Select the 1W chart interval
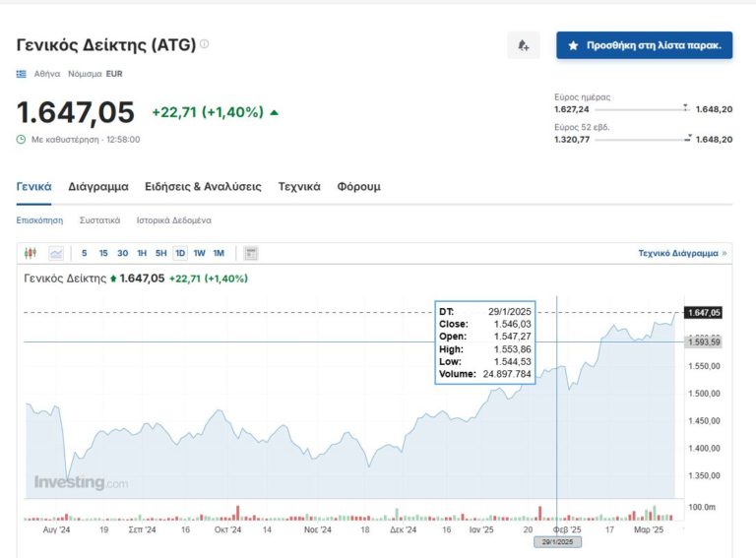The height and width of the screenshot is (558, 756). pos(199,253)
